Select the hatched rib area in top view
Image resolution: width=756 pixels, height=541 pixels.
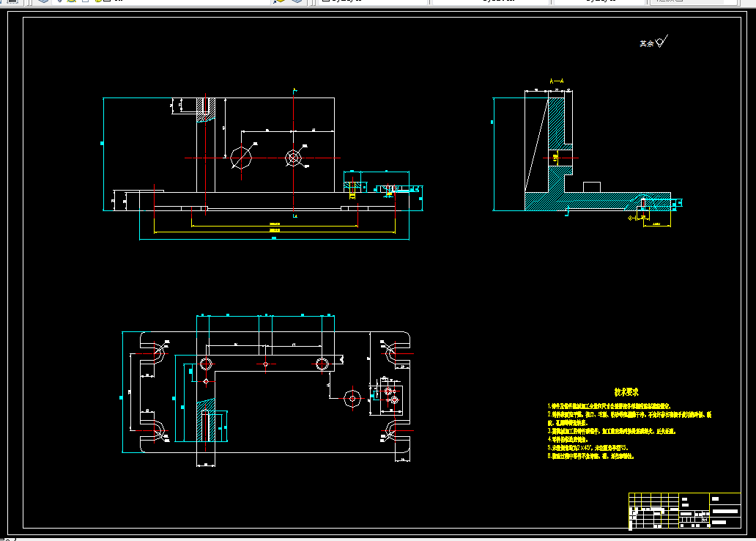coord(206,420)
